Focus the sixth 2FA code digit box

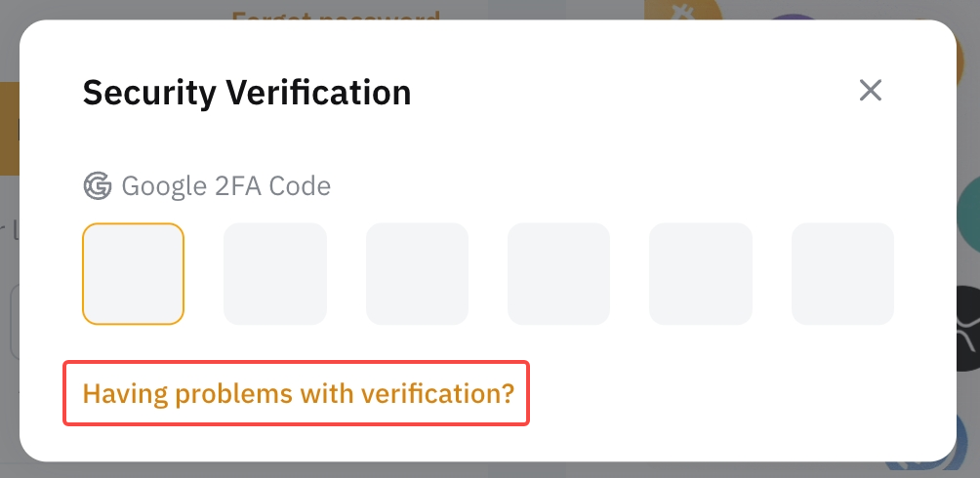click(842, 274)
